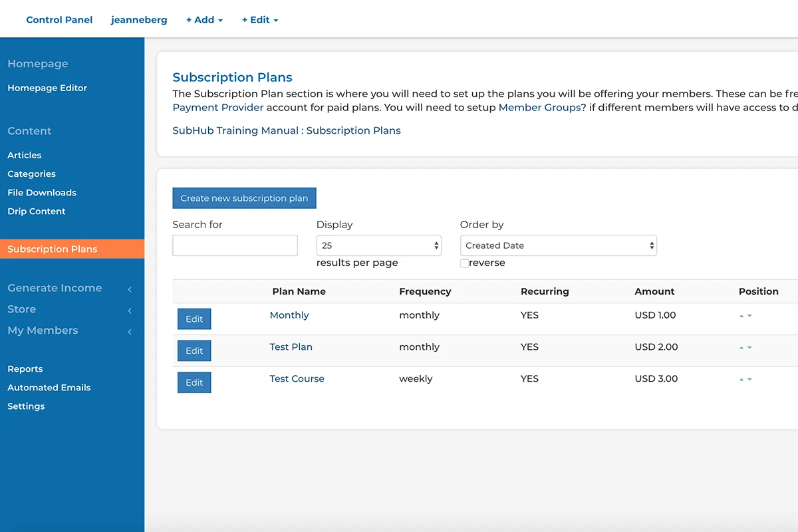The image size is (798, 532).
Task: Go to Automated Emails in sidebar
Action: pos(49,388)
